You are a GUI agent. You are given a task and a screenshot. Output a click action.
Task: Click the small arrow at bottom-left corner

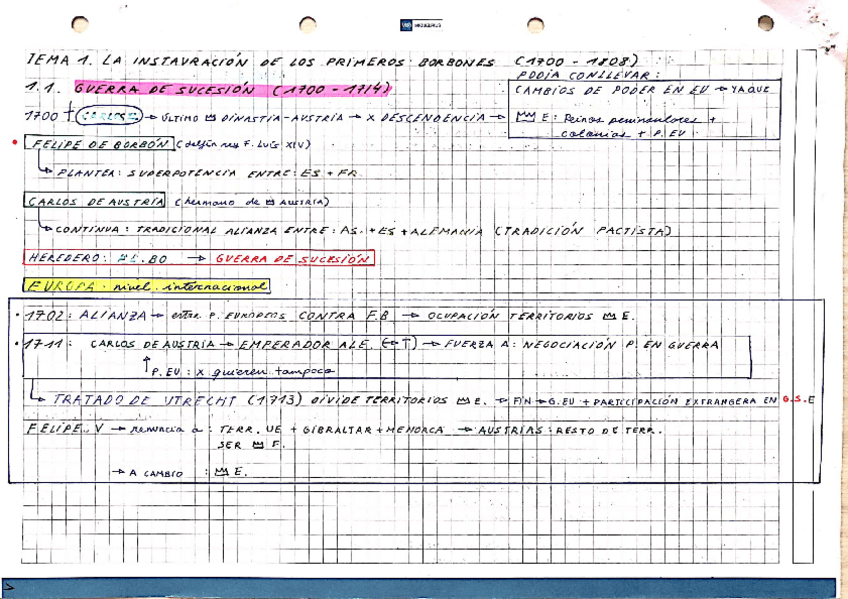click(8, 589)
